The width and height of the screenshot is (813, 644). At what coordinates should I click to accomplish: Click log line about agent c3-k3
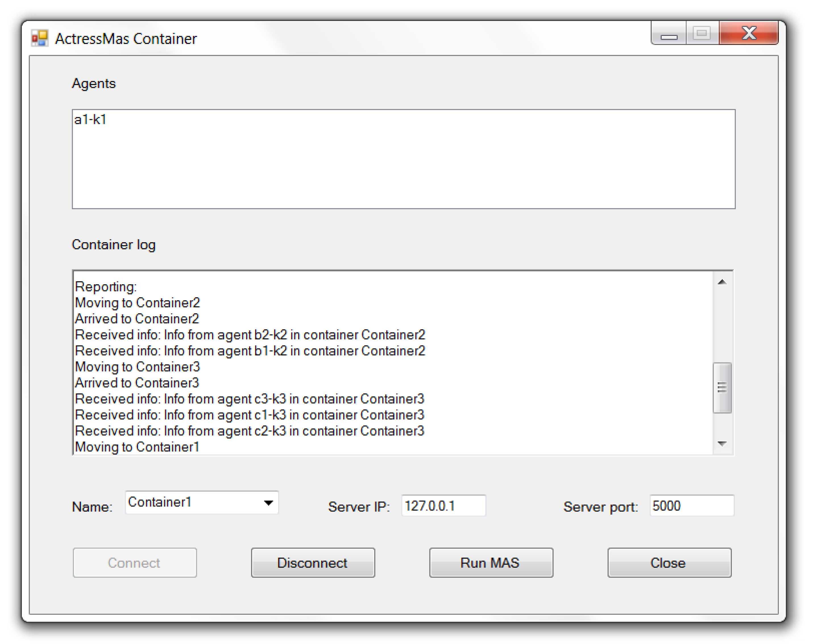[249, 399]
